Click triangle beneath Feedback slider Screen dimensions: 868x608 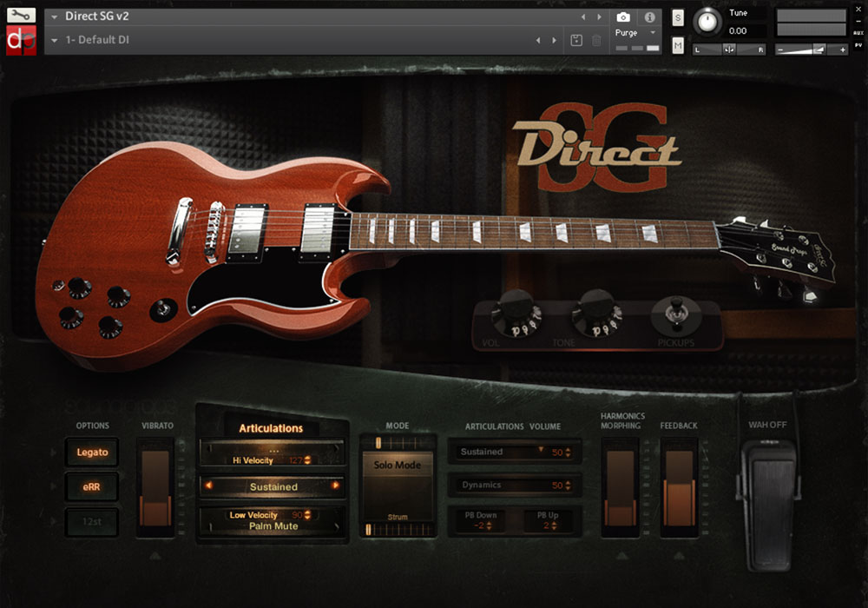tap(680, 555)
